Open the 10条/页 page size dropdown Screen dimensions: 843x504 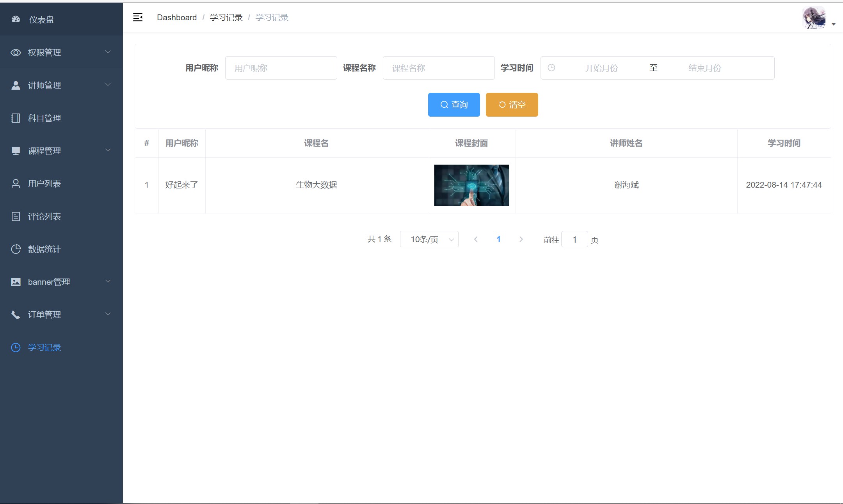[x=429, y=240]
